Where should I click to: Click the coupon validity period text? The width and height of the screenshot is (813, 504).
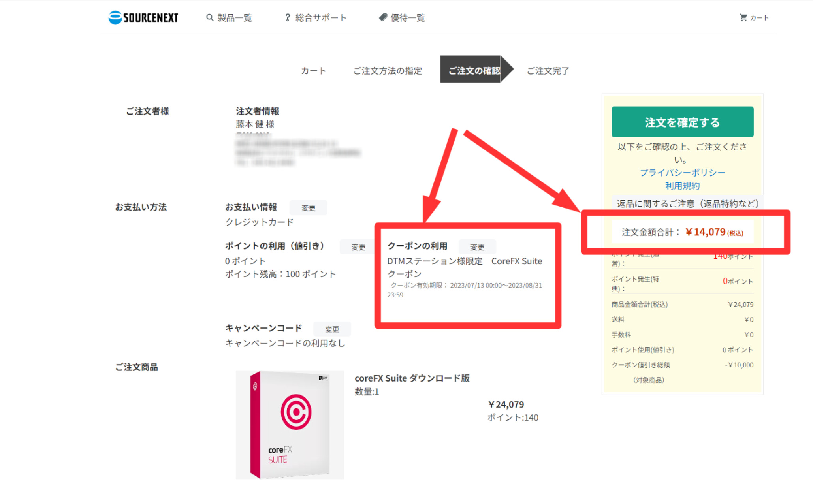pos(465,290)
